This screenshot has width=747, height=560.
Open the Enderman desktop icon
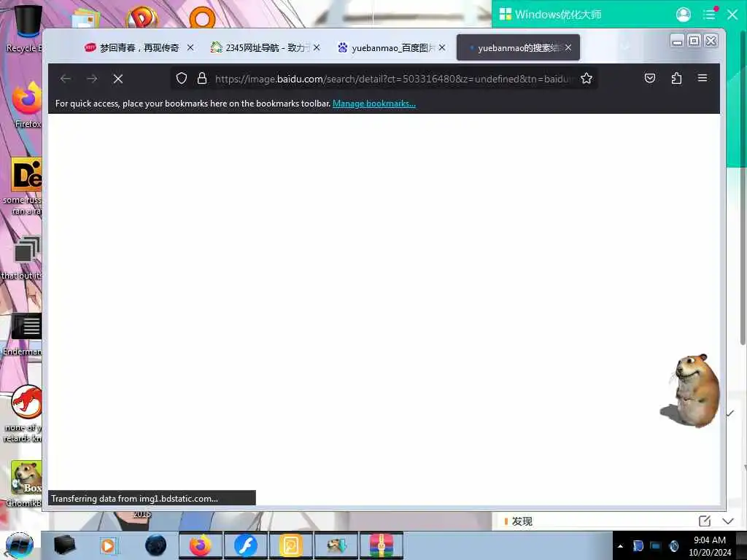click(x=26, y=333)
